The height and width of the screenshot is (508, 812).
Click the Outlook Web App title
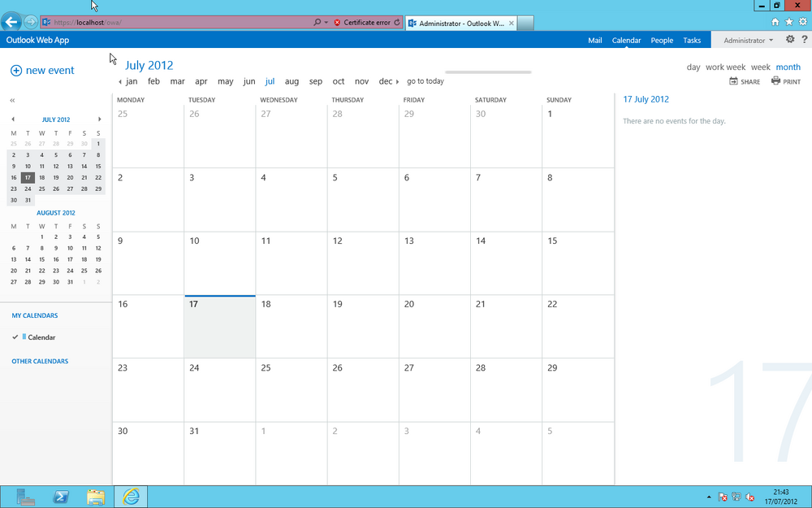(x=37, y=40)
